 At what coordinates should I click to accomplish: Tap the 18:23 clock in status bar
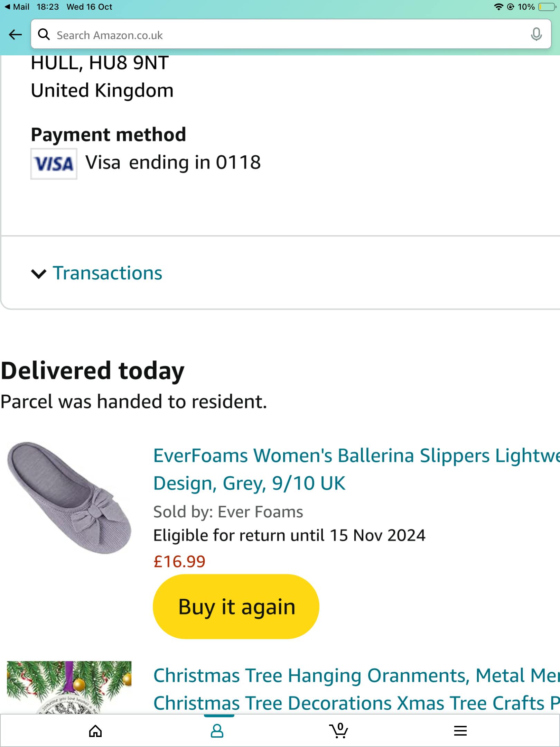tap(48, 7)
